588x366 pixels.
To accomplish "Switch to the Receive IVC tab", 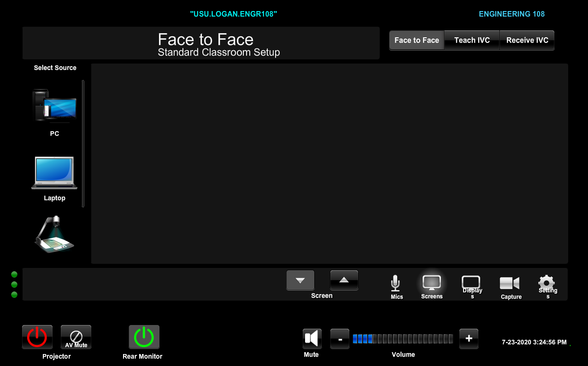I will coord(527,40).
